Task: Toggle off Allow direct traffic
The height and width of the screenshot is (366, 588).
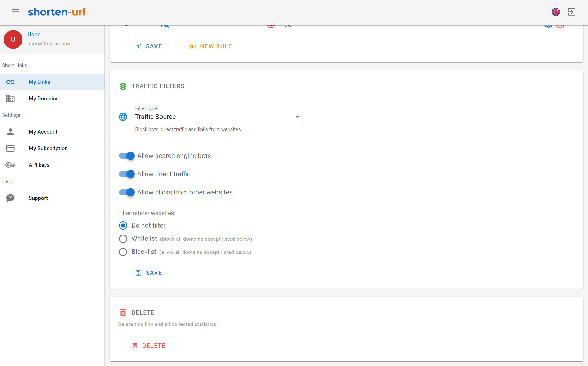Action: tap(126, 174)
